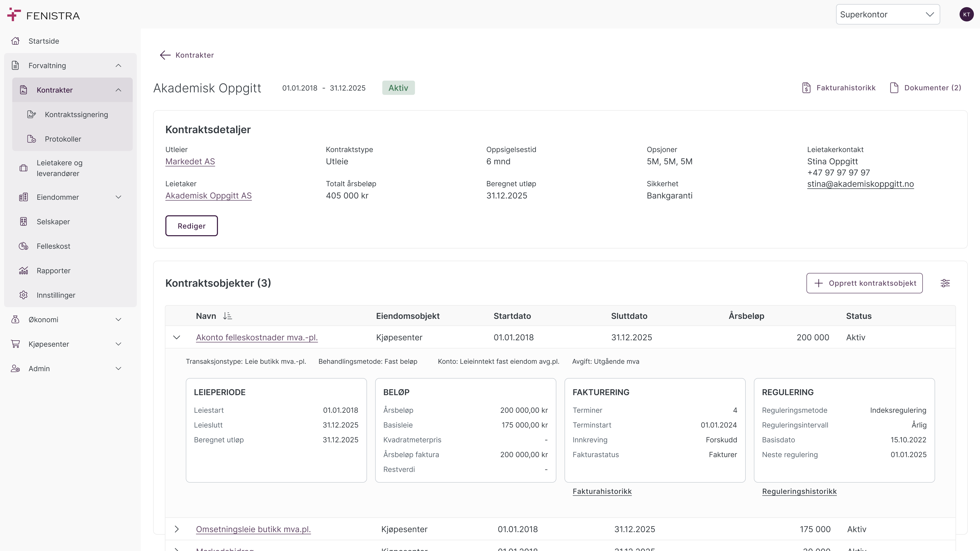
Task: Open Akonto felleskostnader mva.-pl. link
Action: 257,337
